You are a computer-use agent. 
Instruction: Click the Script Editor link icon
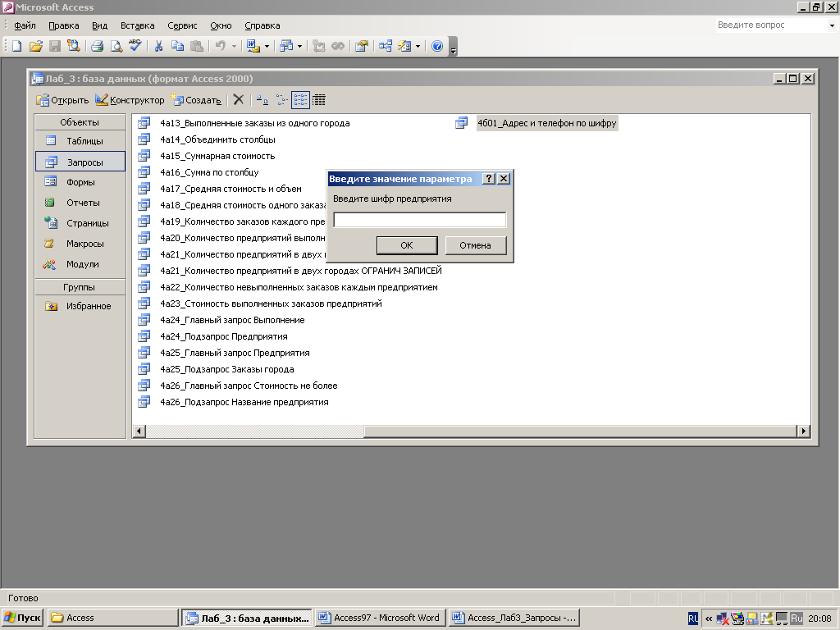point(337,46)
